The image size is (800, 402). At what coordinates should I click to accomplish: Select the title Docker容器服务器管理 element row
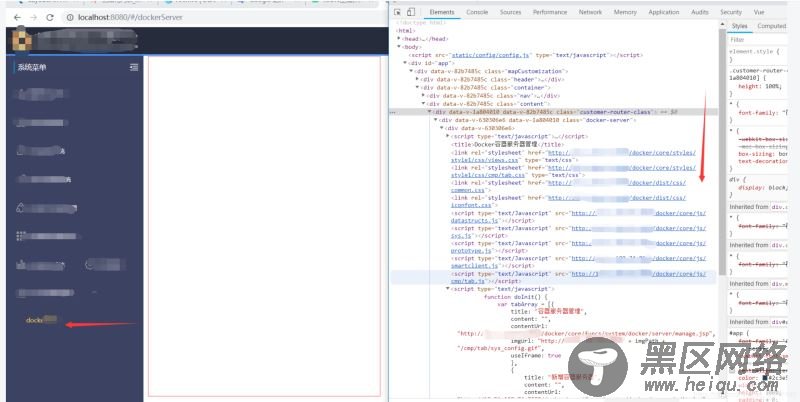tap(508, 144)
